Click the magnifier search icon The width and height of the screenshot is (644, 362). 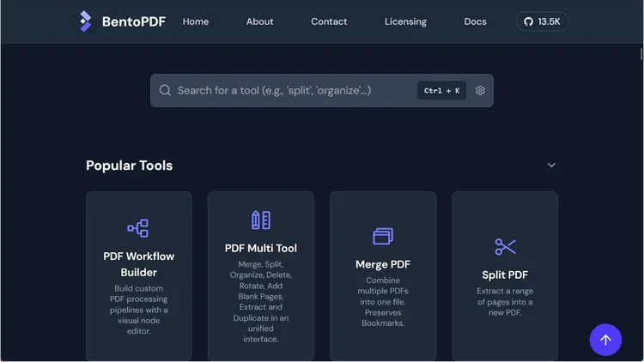coord(165,90)
